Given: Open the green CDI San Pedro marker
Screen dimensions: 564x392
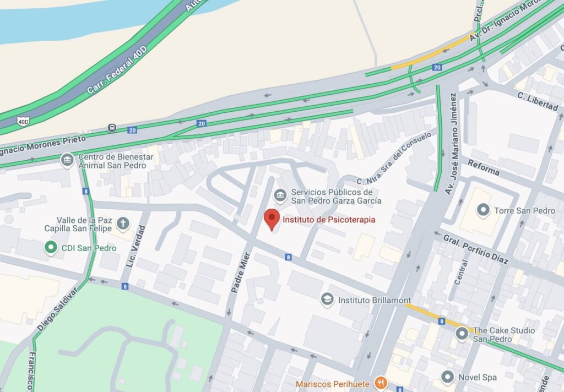Looking at the screenshot, I should [51, 248].
